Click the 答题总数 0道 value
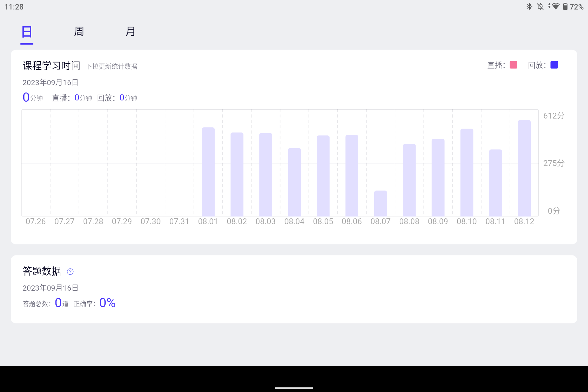Image resolution: width=588 pixels, height=392 pixels. (46, 303)
